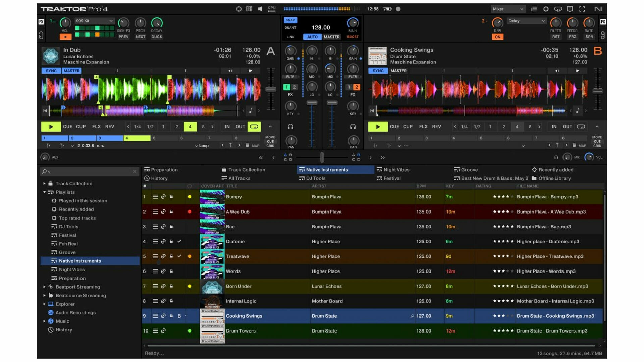Click the lock icon on Bae row
Screen dimensions: 644x362
click(171, 227)
